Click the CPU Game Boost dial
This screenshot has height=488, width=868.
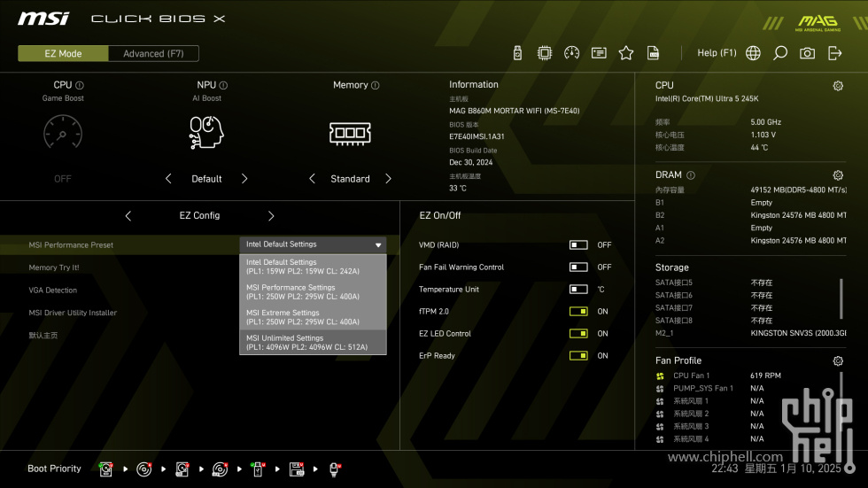63,132
